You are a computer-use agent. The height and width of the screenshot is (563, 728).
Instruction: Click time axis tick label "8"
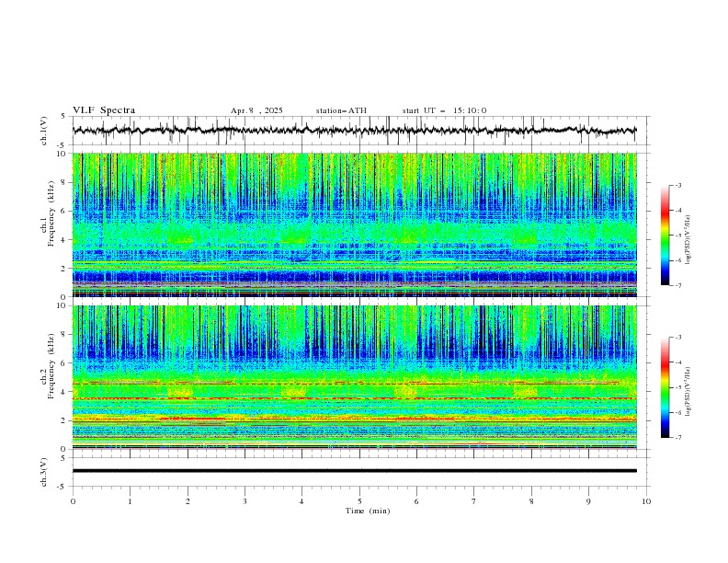click(x=531, y=501)
